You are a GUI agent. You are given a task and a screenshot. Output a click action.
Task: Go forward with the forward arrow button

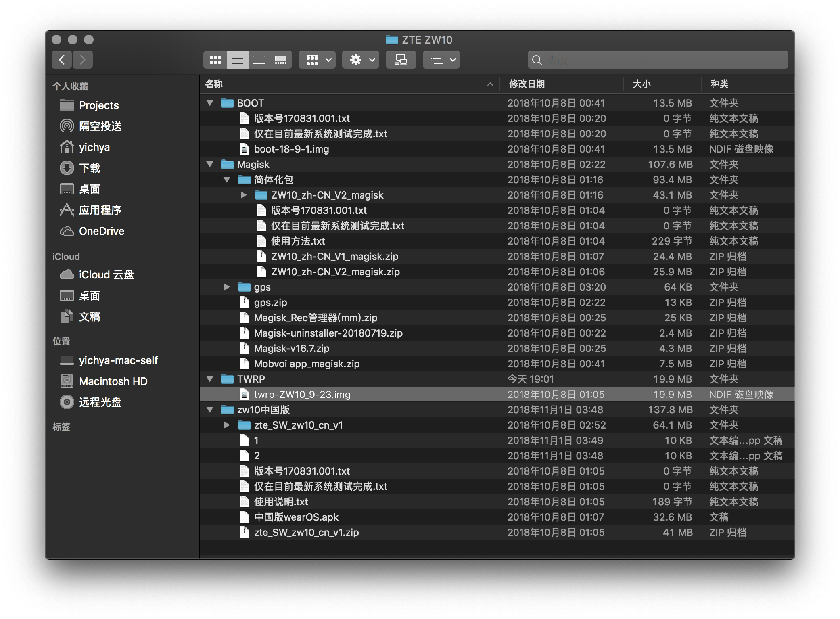pos(83,60)
